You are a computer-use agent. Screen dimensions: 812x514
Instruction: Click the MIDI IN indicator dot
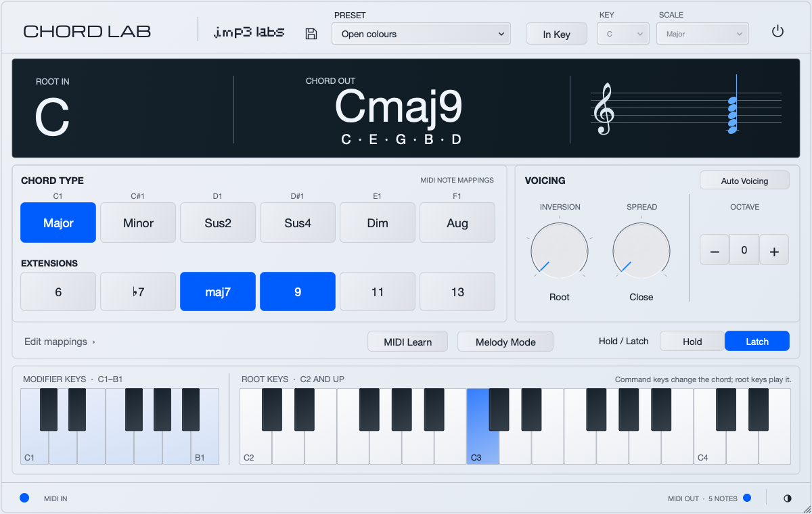click(24, 498)
